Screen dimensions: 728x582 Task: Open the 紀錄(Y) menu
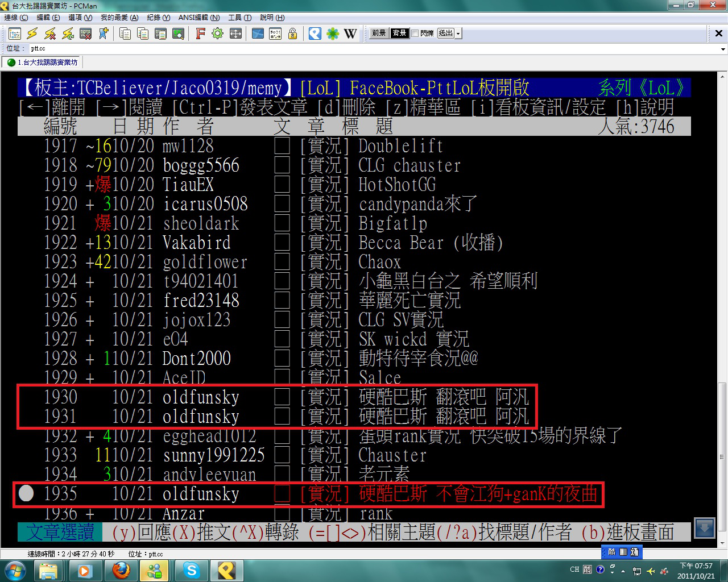(159, 18)
